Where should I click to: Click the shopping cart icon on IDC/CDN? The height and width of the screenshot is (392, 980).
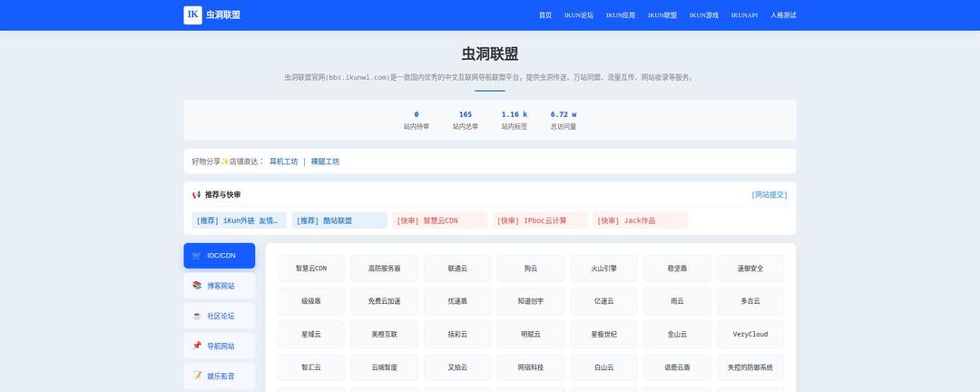click(197, 256)
